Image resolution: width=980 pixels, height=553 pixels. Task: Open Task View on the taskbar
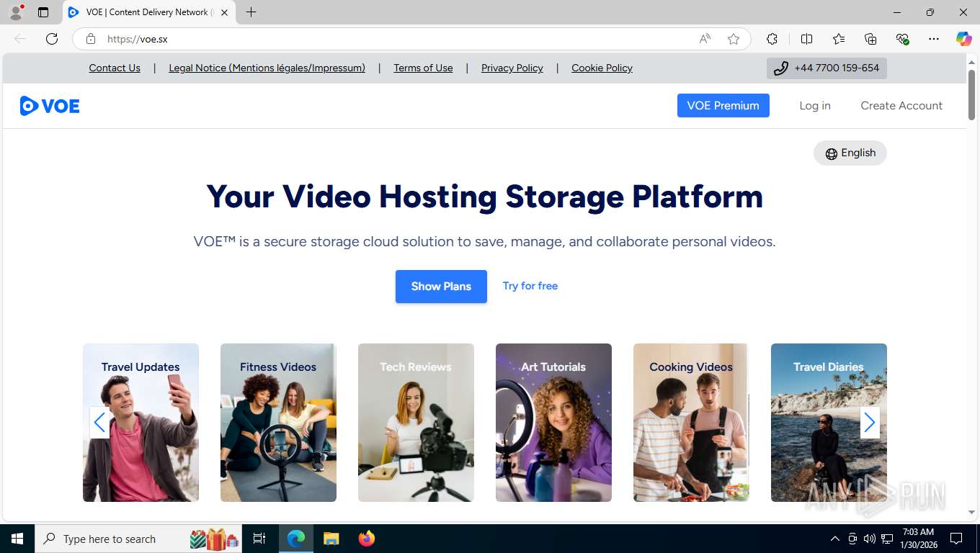(259, 539)
